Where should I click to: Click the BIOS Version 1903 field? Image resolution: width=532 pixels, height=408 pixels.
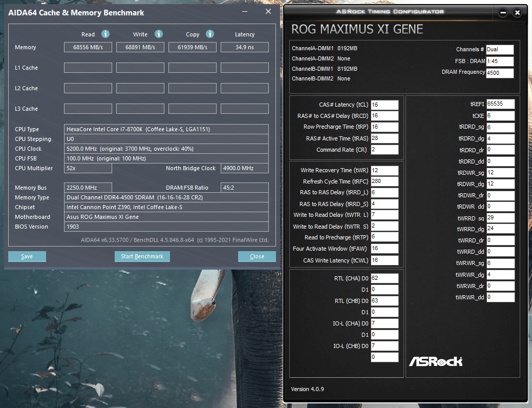pyautogui.click(x=166, y=227)
